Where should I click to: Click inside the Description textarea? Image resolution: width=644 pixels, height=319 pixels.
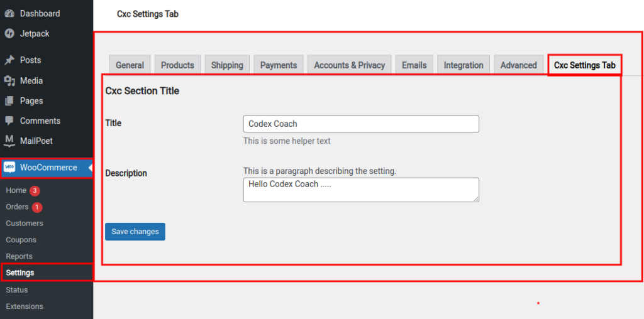click(361, 190)
